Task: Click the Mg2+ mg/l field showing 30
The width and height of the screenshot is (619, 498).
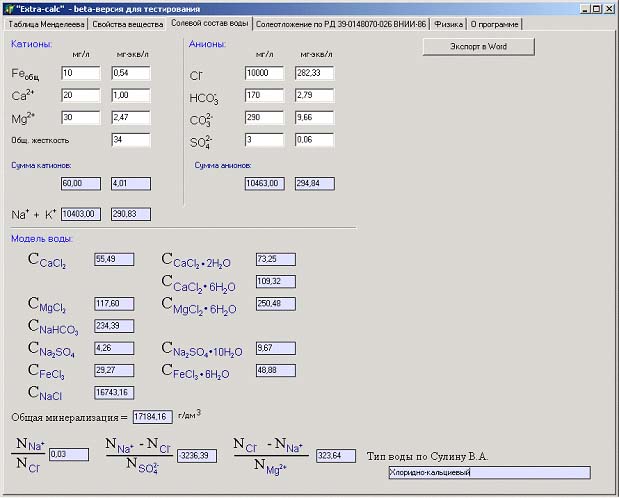Action: tap(81, 118)
